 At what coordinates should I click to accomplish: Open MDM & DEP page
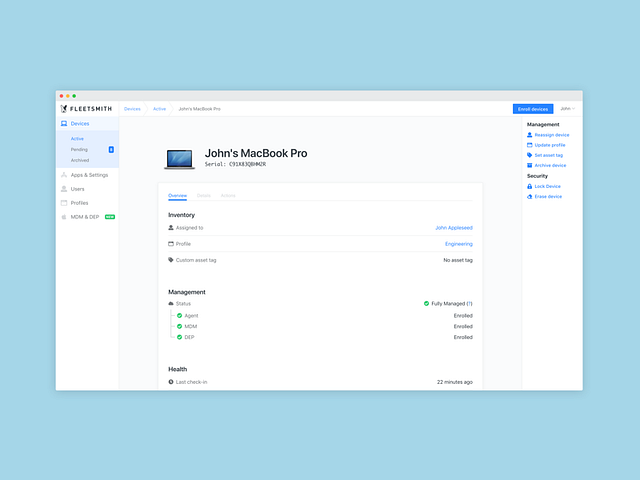[x=85, y=217]
